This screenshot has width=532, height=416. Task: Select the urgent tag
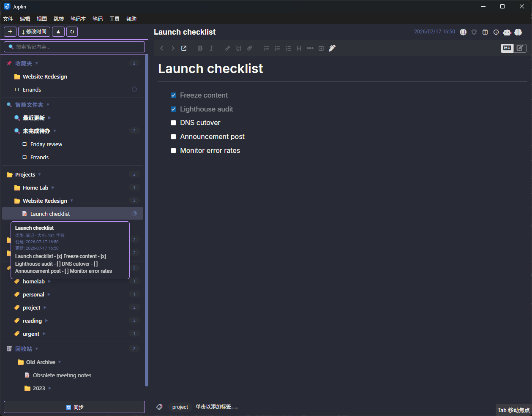click(x=31, y=334)
